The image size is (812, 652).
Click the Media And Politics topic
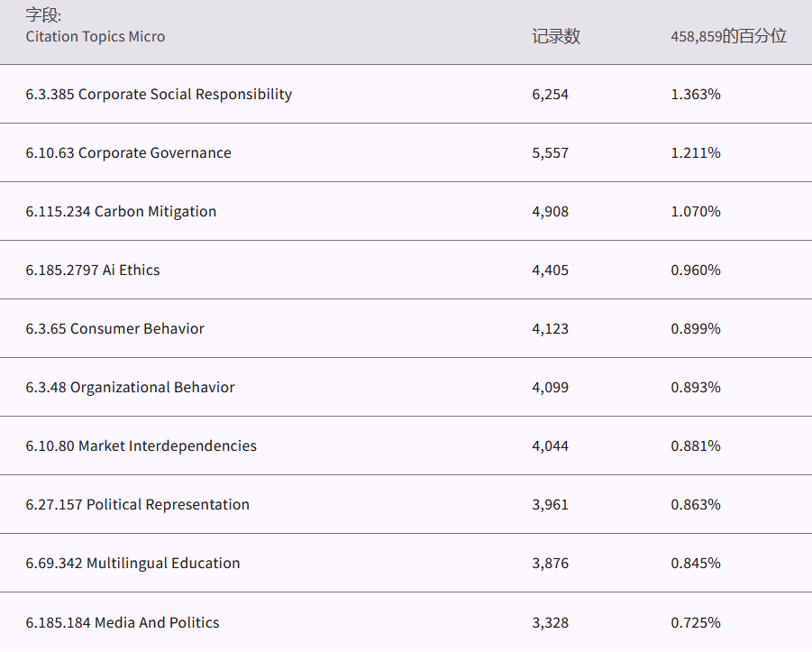pyautogui.click(x=123, y=623)
